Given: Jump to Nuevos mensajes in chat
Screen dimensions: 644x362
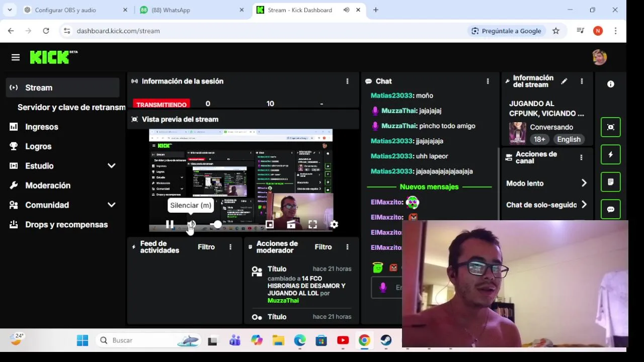Looking at the screenshot, I should point(429,187).
